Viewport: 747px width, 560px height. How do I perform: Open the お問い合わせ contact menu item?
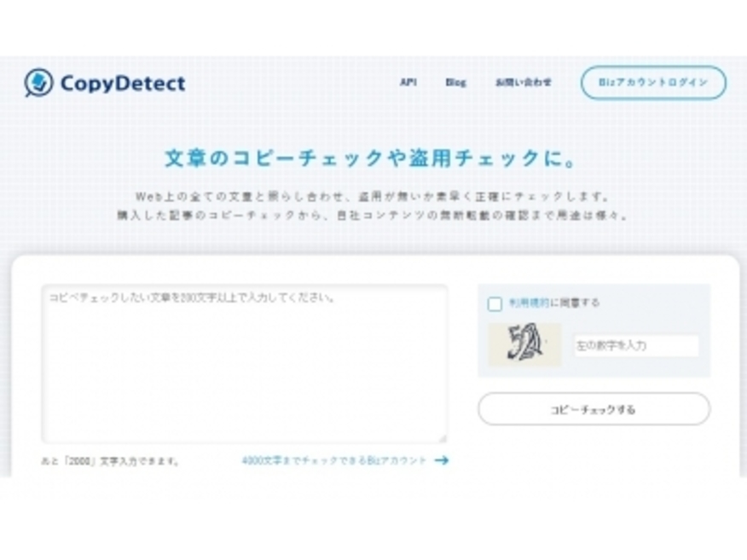pyautogui.click(x=524, y=83)
